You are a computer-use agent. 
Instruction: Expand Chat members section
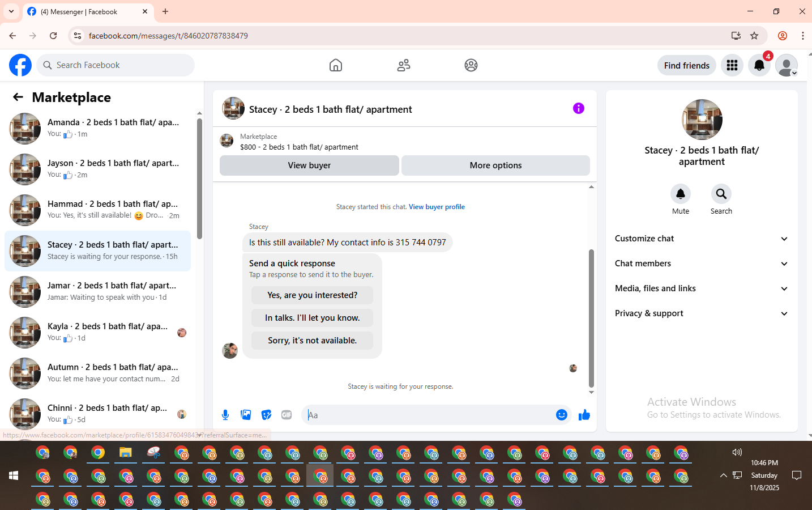(x=702, y=263)
